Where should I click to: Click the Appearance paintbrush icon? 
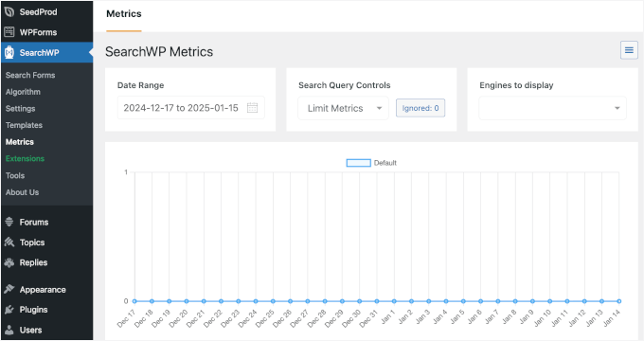tap(9, 289)
